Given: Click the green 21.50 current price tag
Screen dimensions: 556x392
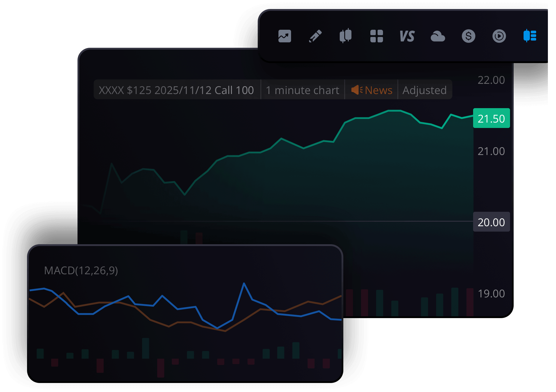Looking at the screenshot, I should pyautogui.click(x=491, y=118).
